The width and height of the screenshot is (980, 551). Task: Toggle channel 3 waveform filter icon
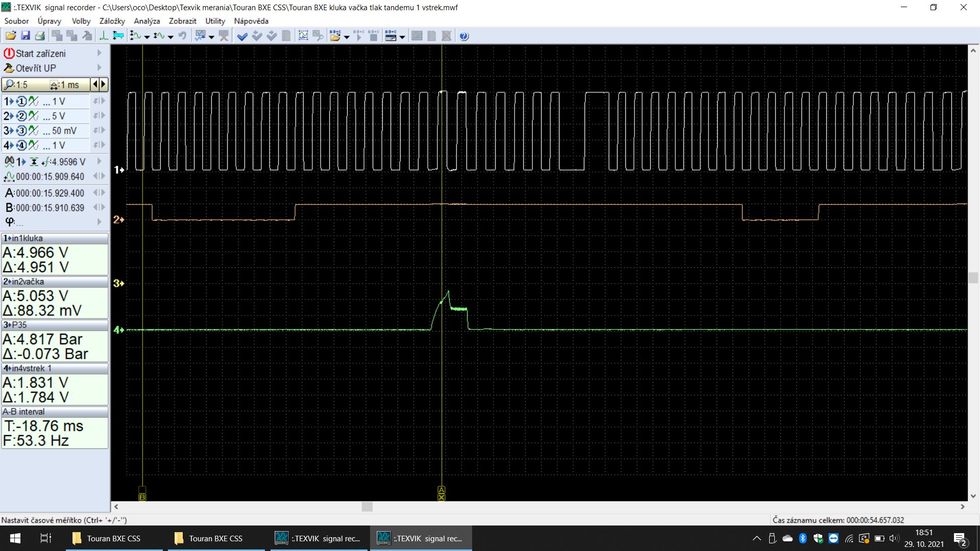34,131
